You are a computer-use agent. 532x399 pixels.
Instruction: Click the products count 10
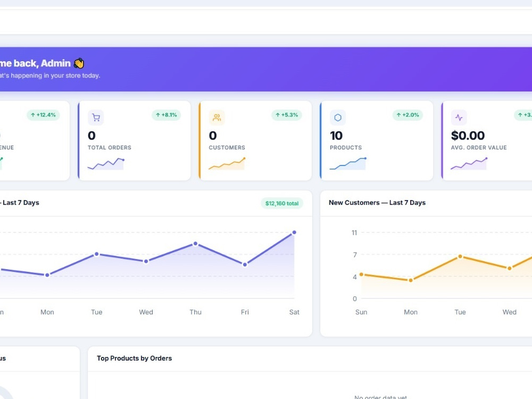tap(336, 136)
